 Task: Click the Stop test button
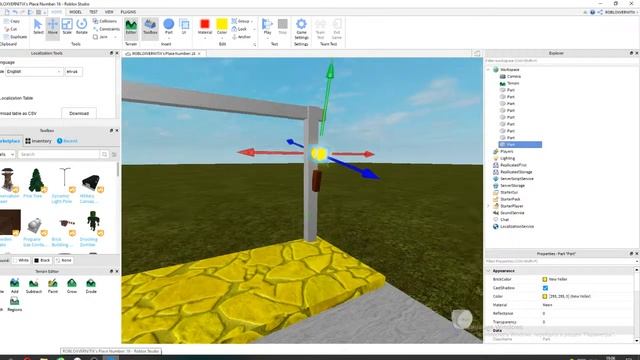point(282,27)
